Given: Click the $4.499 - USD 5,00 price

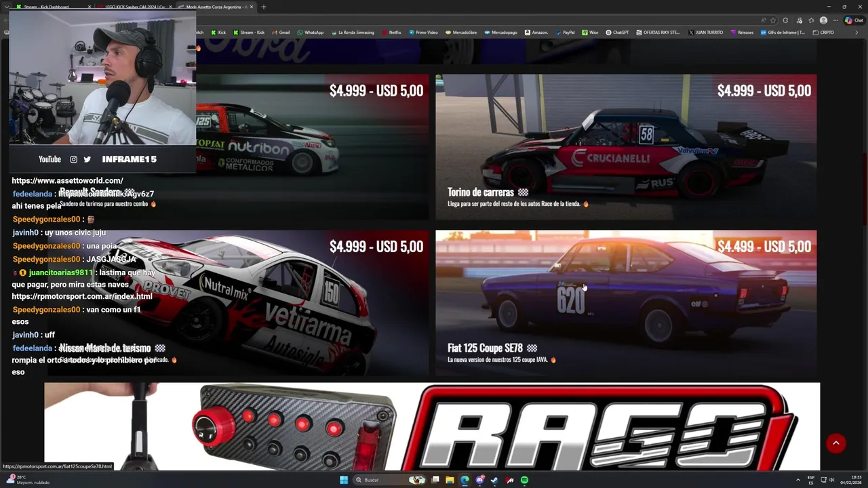Looking at the screenshot, I should point(764,247).
